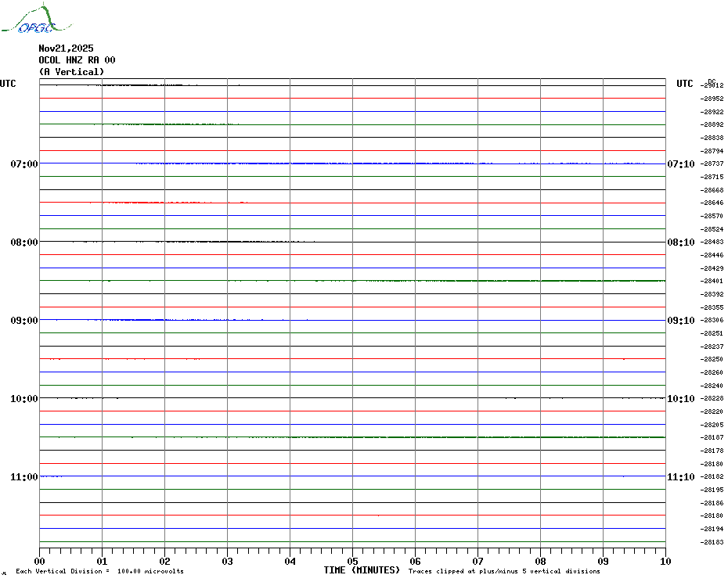Click the 05 minute tick label

(x=352, y=561)
